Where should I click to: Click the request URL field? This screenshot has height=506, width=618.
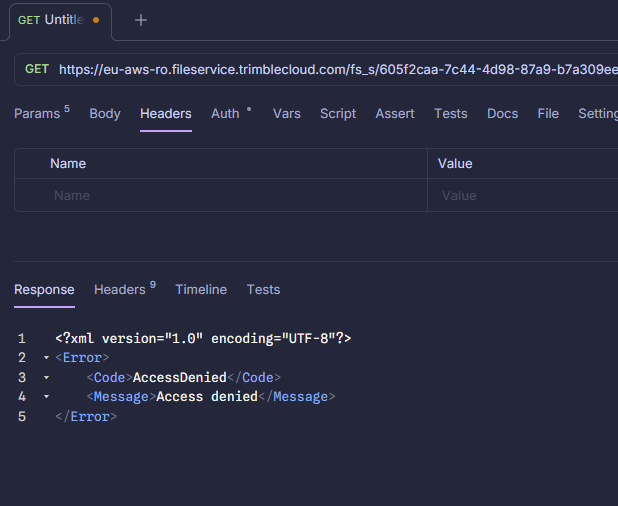tap(338, 69)
